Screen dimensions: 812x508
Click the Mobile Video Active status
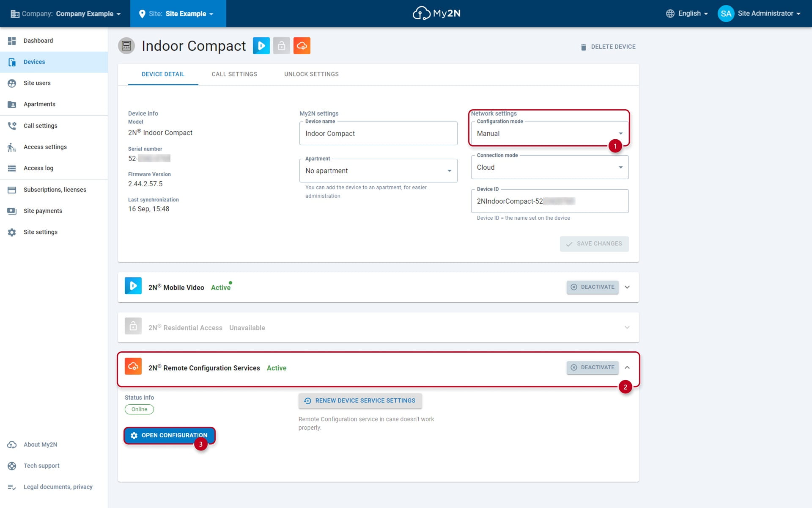(x=221, y=287)
